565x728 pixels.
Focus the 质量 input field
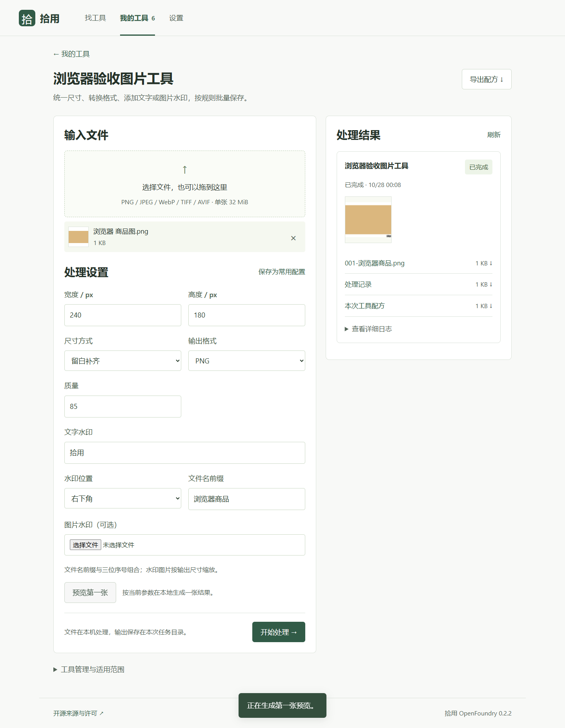coord(123,407)
